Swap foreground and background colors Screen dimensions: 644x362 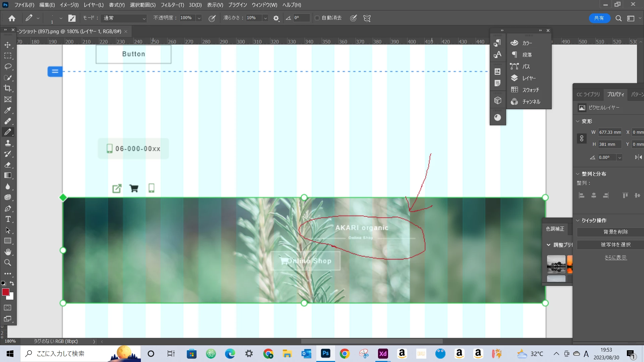[x=12, y=284]
